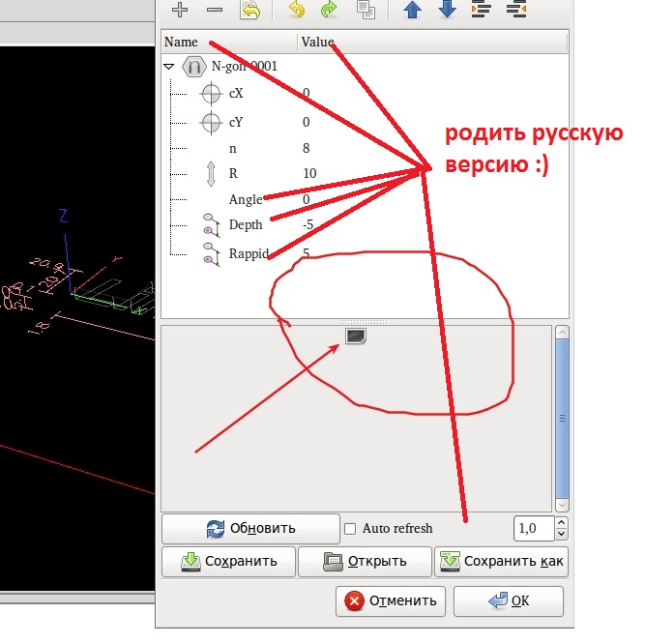This screenshot has height=644, width=645.
Task: Click the Обновить refresh button
Action: coord(250,528)
